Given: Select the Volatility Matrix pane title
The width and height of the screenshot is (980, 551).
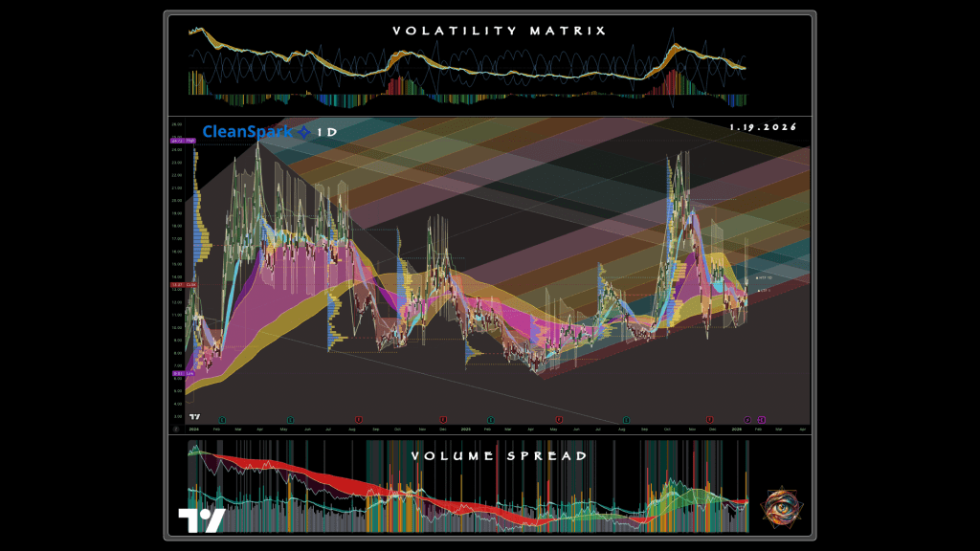Looking at the screenshot, I should point(499,31).
